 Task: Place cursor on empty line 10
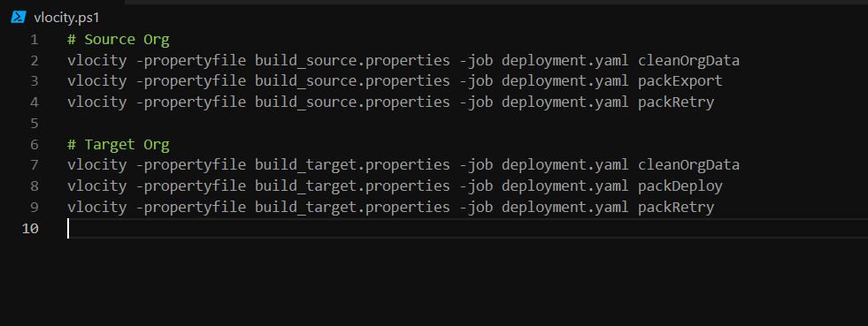click(x=465, y=228)
